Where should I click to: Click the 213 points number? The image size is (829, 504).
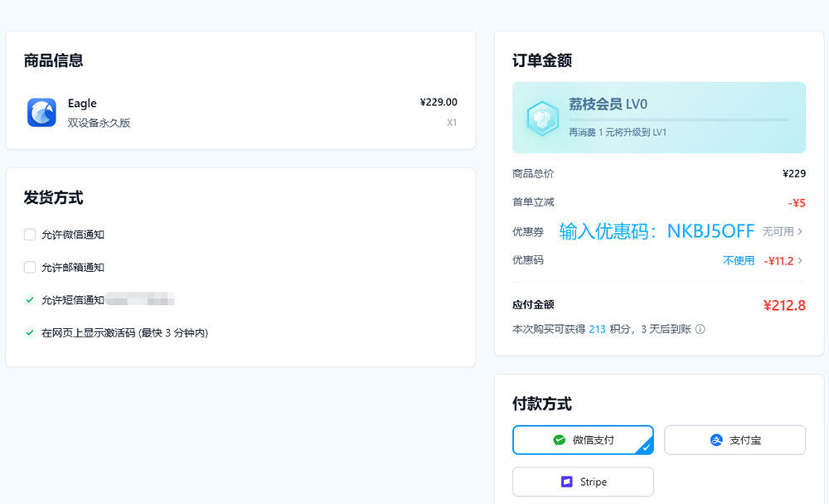coord(597,329)
